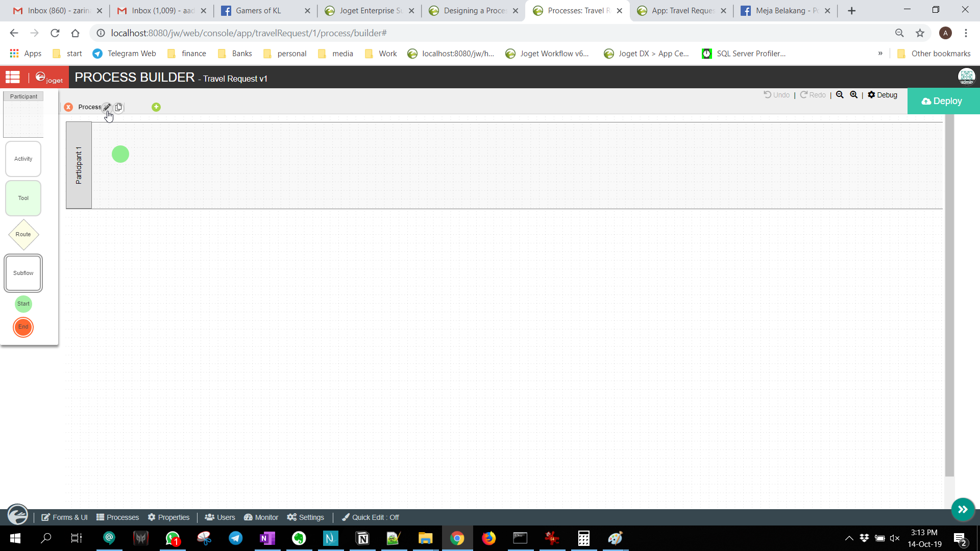Select the Tool palette element
Image resolution: width=980 pixels, height=551 pixels.
[23, 198]
